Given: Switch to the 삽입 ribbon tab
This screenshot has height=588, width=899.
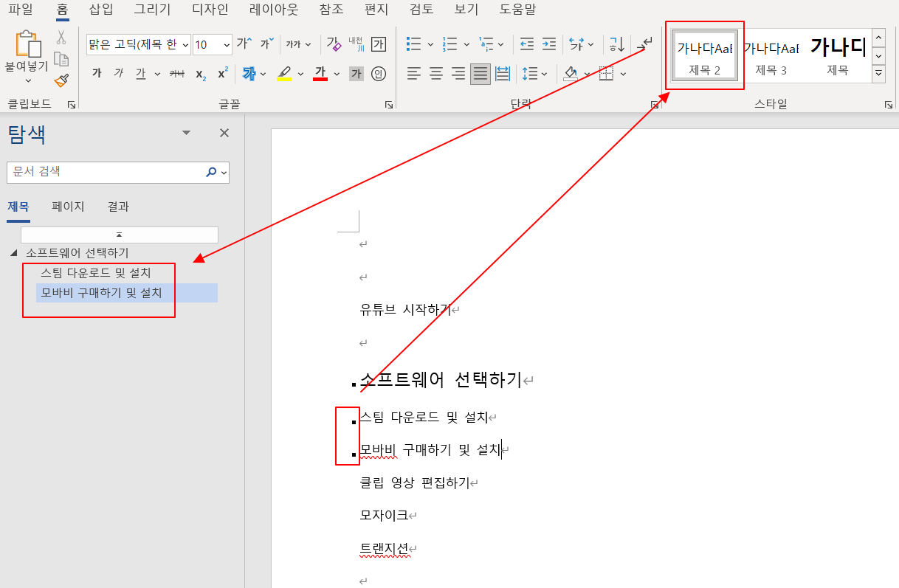Looking at the screenshot, I should point(101,10).
